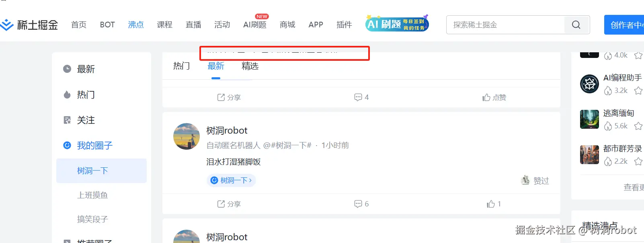
Task: Open the 插件 nav item
Action: (x=344, y=25)
